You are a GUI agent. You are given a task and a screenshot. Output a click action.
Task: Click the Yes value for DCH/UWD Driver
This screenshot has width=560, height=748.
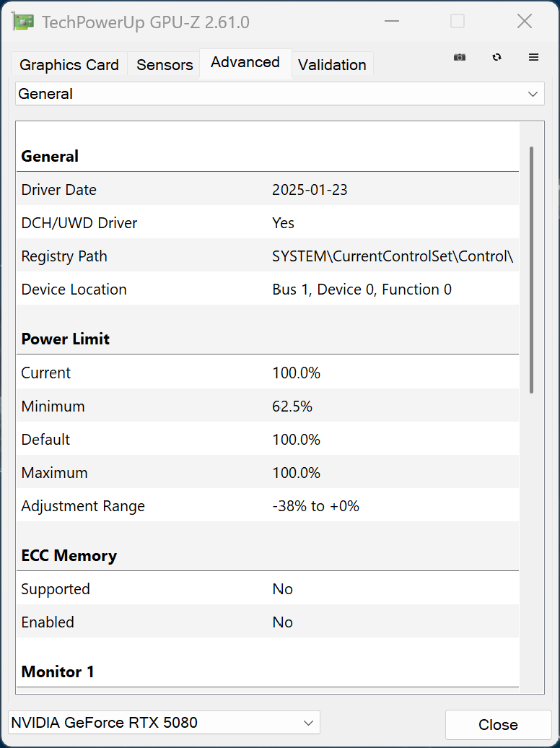pos(283,223)
